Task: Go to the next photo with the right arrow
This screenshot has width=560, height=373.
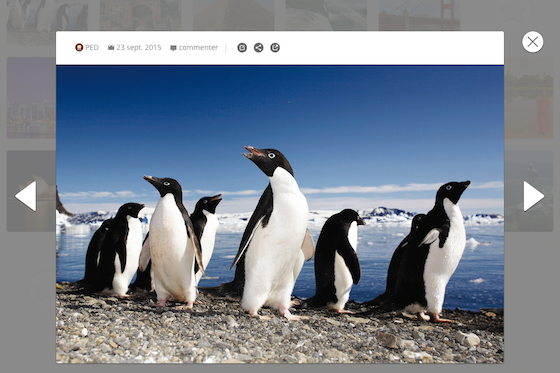Action: tap(534, 196)
